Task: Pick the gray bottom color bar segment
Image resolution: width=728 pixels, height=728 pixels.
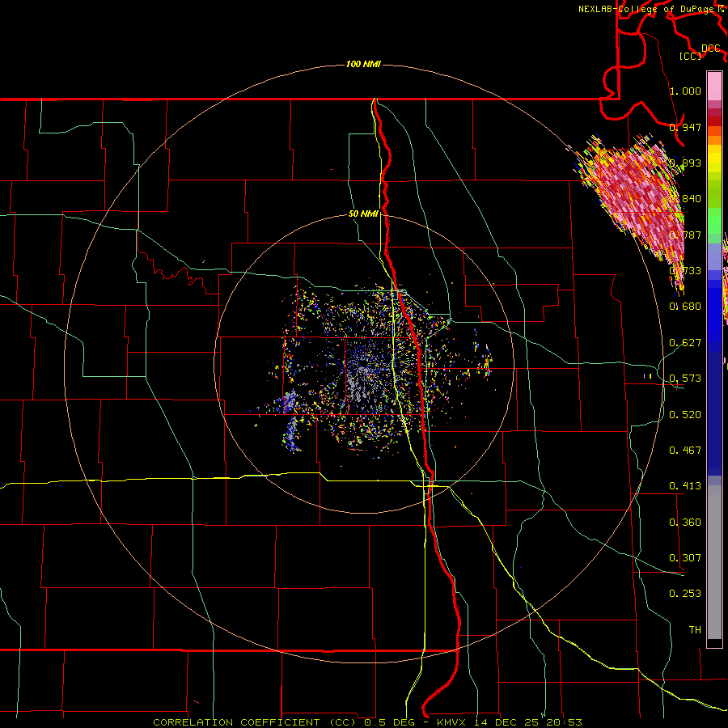Action: pyautogui.click(x=714, y=562)
